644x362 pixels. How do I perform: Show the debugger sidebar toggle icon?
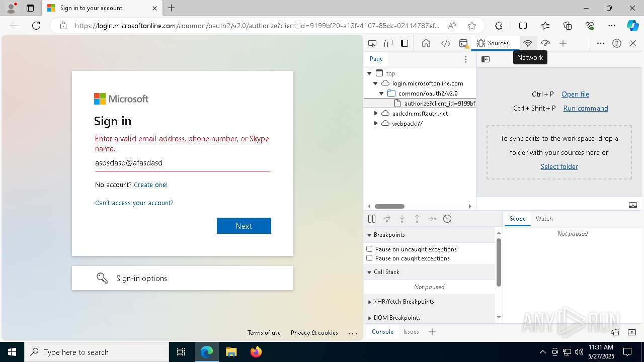[633, 205]
